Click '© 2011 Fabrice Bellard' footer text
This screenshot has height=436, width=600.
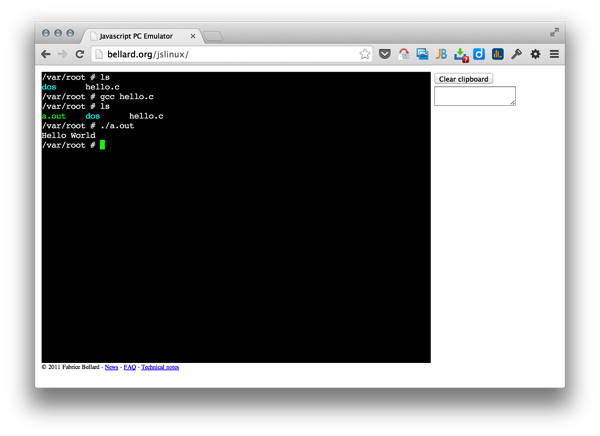[x=70, y=367]
